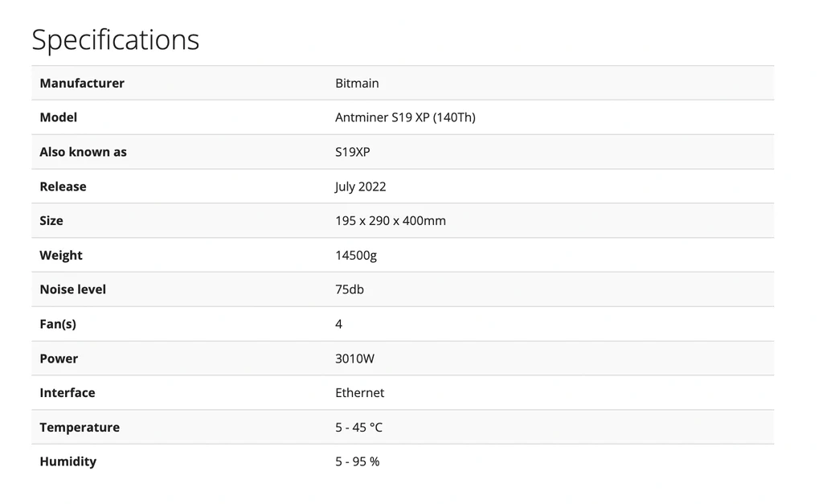The width and height of the screenshot is (823, 504).
Task: Select the 75db noise value
Action: [349, 289]
